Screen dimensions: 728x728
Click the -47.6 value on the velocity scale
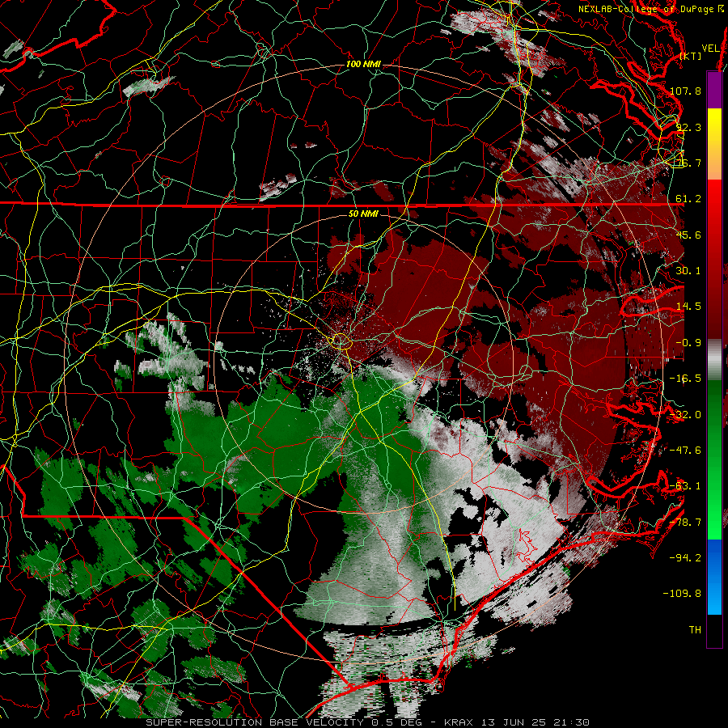point(685,451)
